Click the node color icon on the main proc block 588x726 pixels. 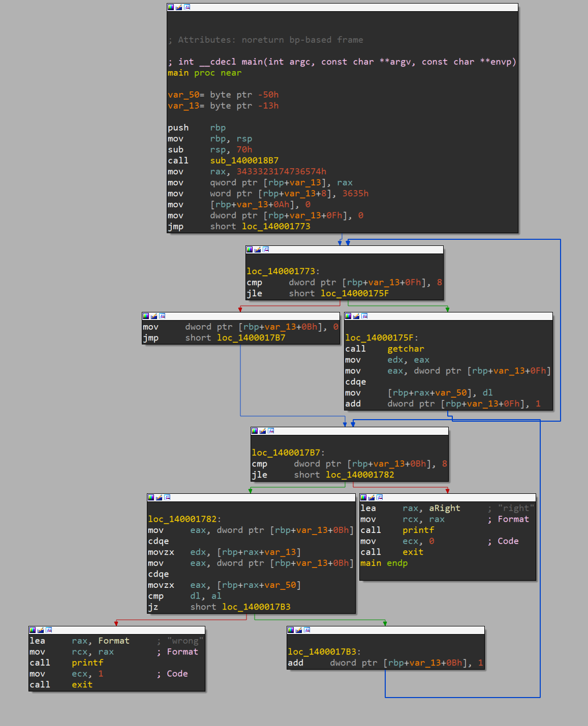point(171,7)
